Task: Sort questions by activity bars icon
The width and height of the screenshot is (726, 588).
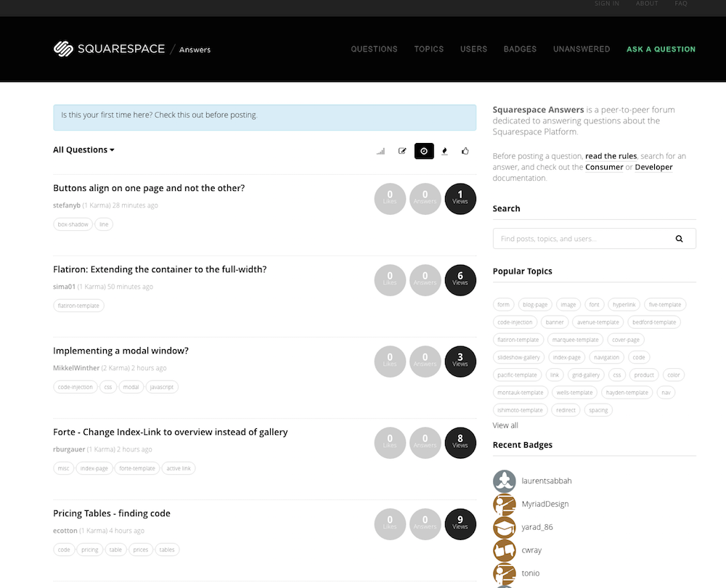Action: point(380,151)
